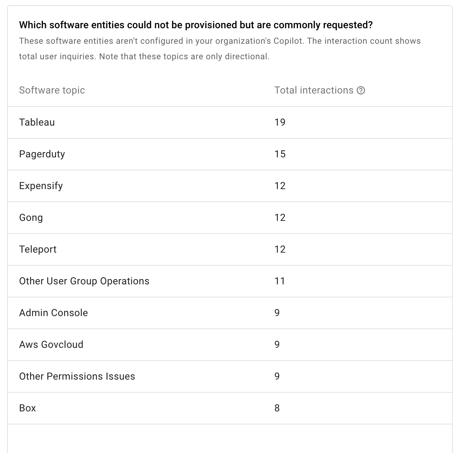The width and height of the screenshot is (476, 453).
Task: Select the Teleport row
Action: click(230, 249)
